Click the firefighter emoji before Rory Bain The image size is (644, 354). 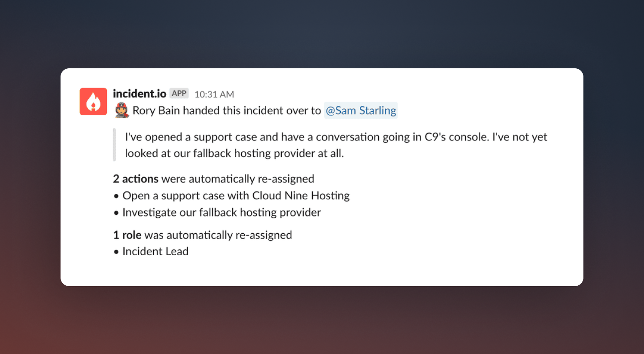pos(122,110)
